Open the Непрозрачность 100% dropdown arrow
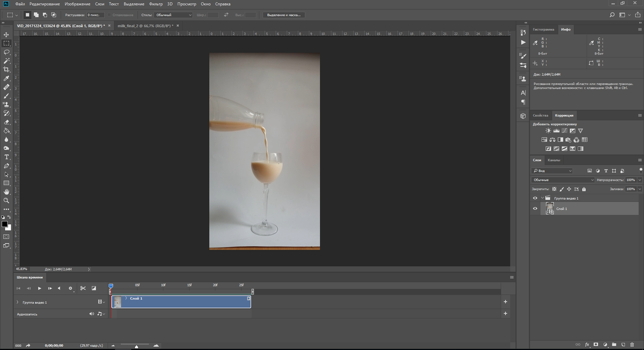644x350 pixels. [x=639, y=180]
